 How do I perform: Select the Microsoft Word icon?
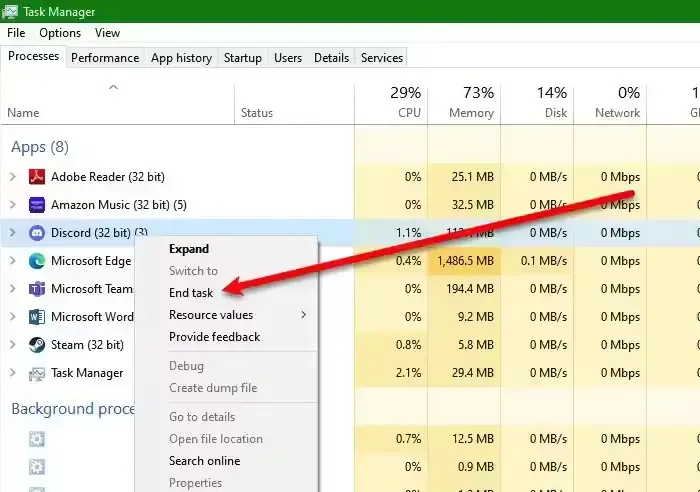(37, 317)
